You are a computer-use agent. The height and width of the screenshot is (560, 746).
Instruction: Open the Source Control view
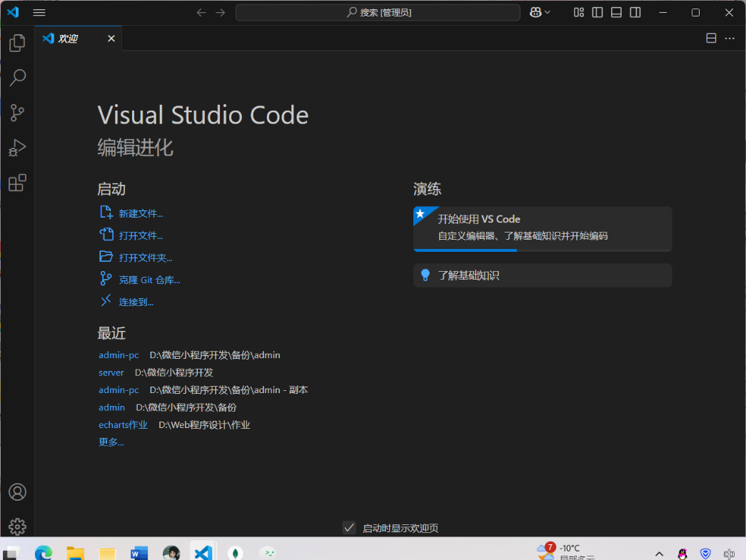pyautogui.click(x=17, y=113)
